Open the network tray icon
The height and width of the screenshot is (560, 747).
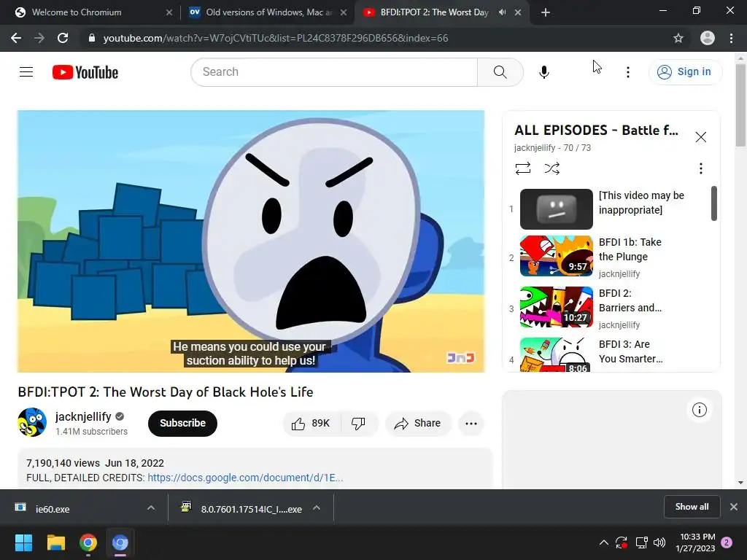[642, 542]
